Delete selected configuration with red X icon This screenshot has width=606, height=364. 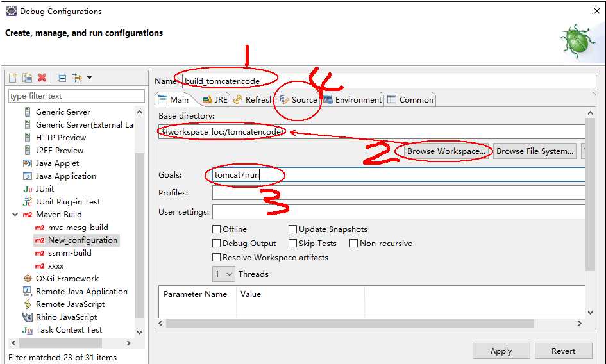pyautogui.click(x=42, y=78)
